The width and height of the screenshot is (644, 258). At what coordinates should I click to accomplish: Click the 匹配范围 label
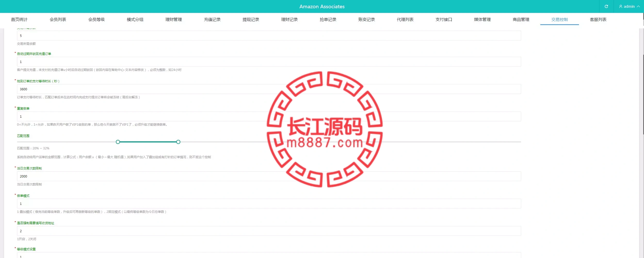coord(23,136)
